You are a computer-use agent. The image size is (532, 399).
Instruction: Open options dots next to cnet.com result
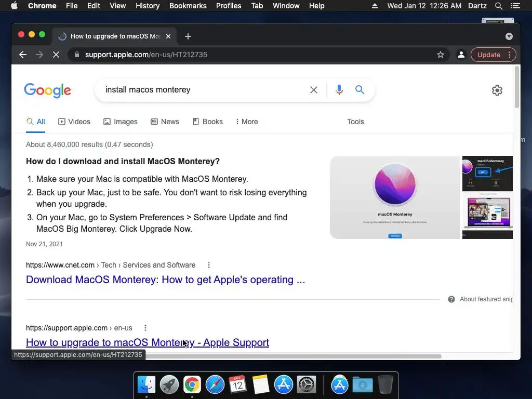point(209,265)
